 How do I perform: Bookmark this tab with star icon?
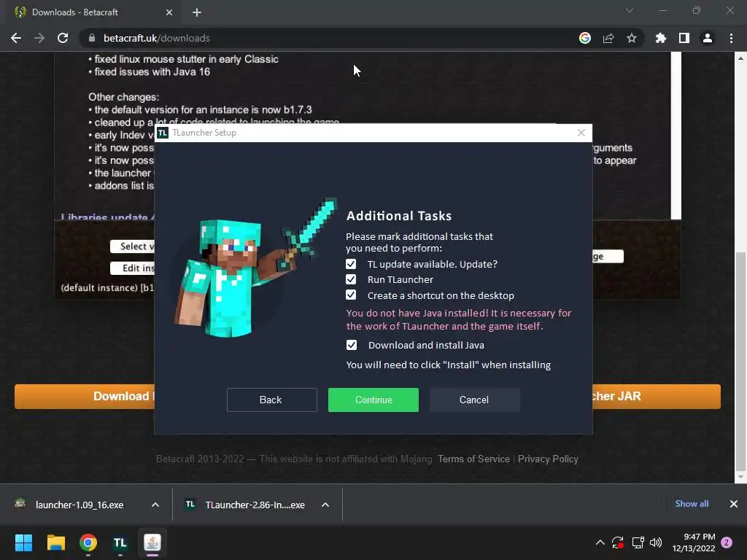(x=631, y=38)
